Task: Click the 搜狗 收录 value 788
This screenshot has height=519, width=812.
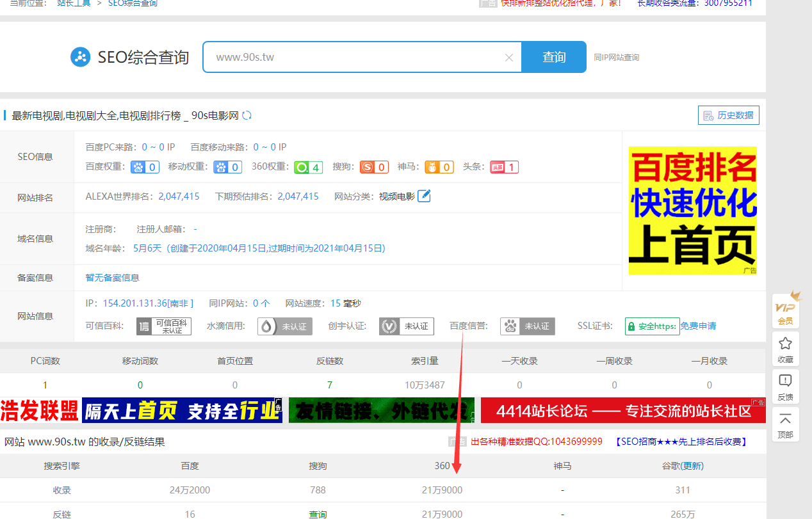Action: [x=318, y=490]
